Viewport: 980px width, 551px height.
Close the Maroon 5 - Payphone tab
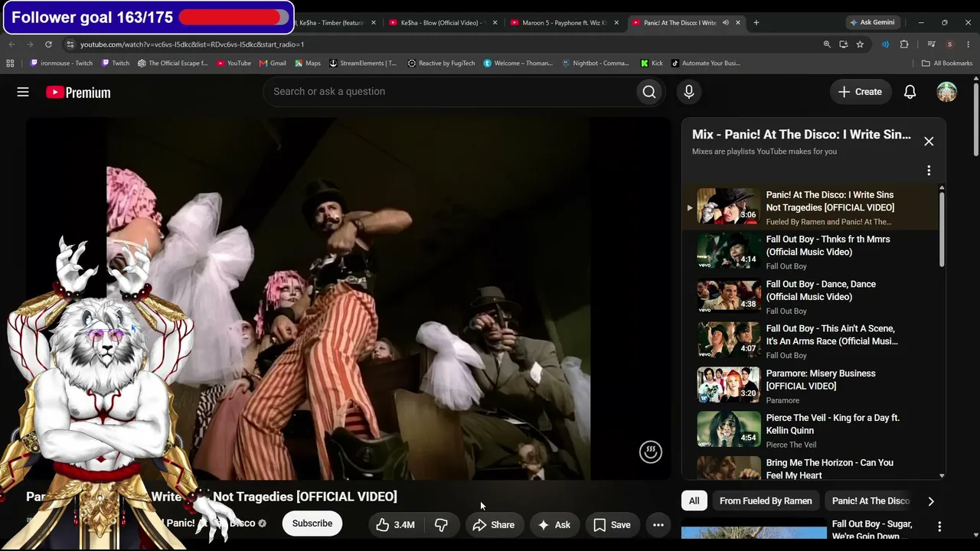pyautogui.click(x=616, y=23)
